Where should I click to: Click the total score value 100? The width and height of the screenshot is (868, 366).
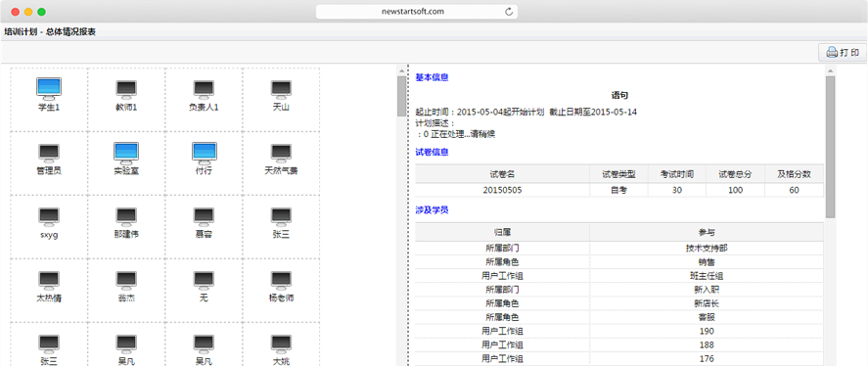[735, 190]
